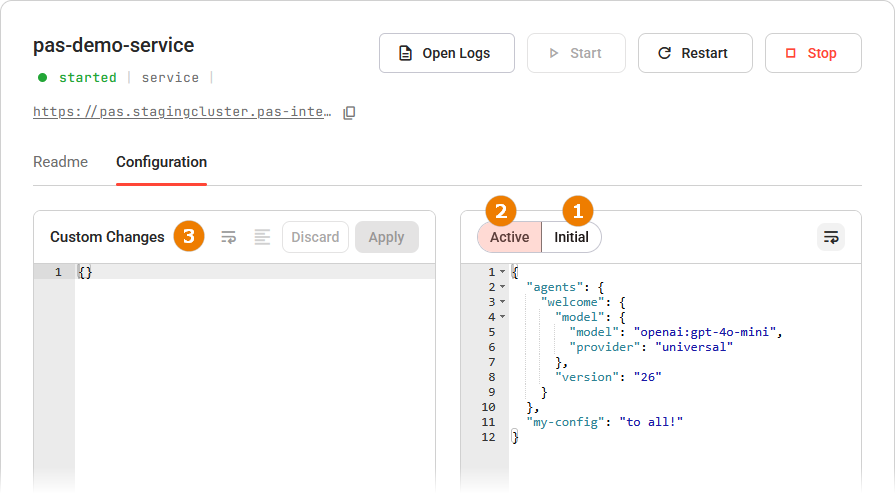Click the "my-config" key text
895x494 pixels.
pos(565,422)
